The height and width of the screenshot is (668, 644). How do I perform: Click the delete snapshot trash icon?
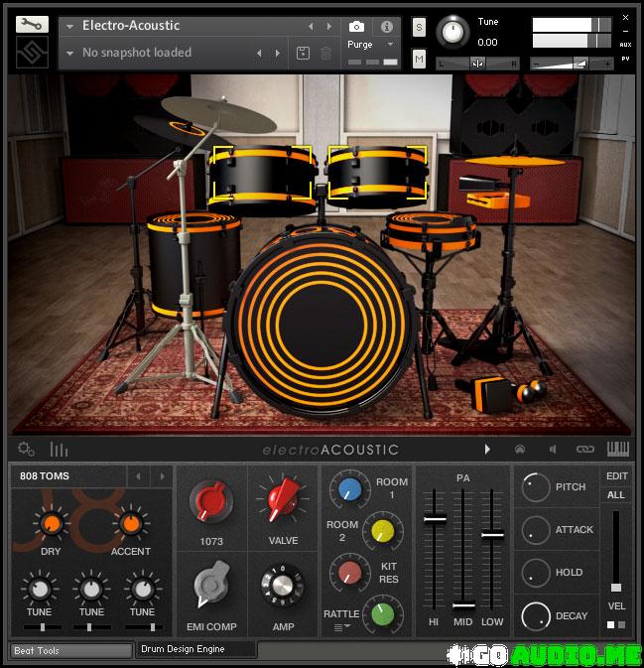tap(325, 53)
